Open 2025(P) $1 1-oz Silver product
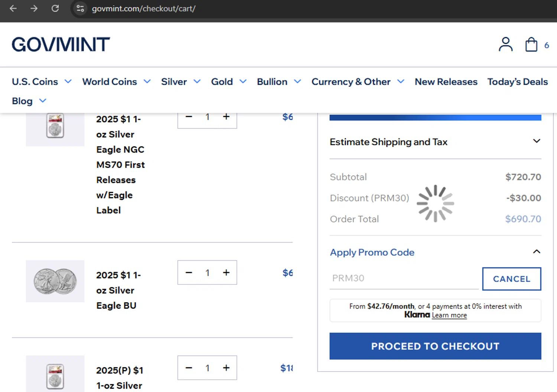The height and width of the screenshot is (392, 557). 120,378
